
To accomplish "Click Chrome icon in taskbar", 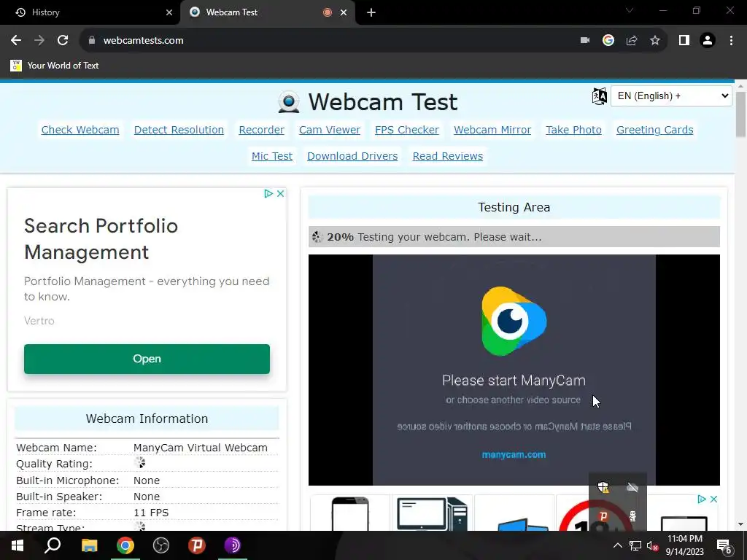I will 125,545.
